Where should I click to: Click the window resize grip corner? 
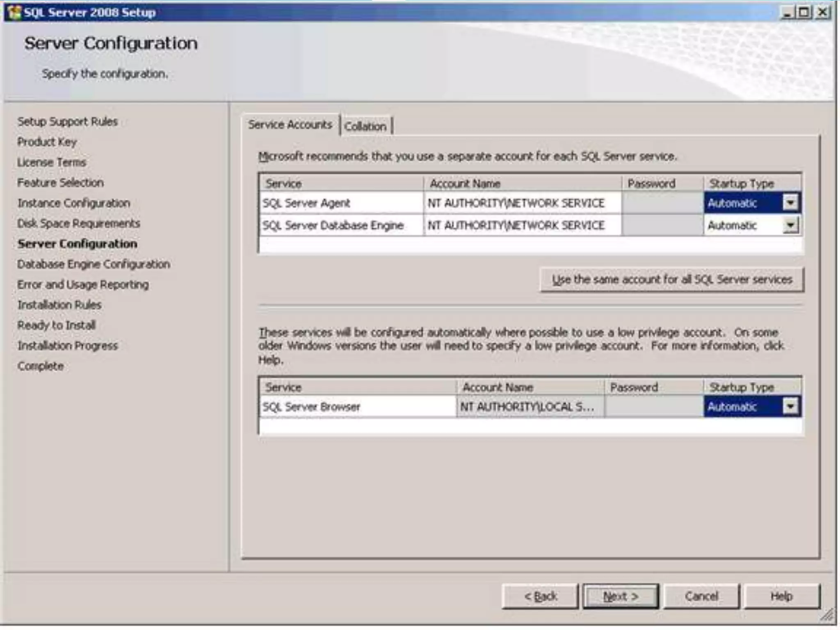click(828, 615)
